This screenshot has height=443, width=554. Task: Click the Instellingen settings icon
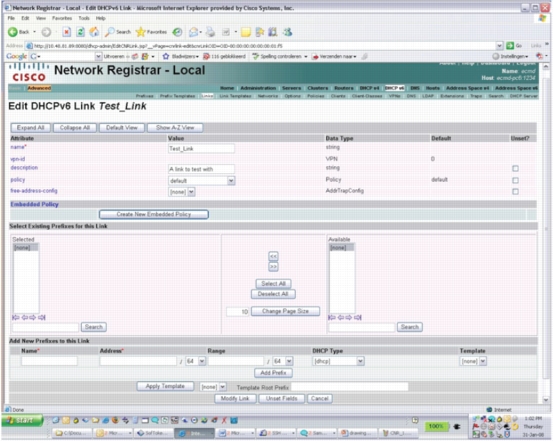pyautogui.click(x=496, y=57)
